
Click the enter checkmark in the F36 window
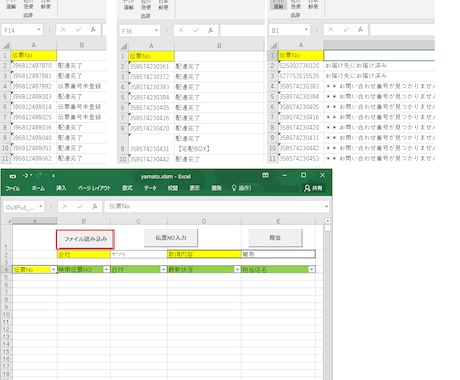[x=196, y=31]
